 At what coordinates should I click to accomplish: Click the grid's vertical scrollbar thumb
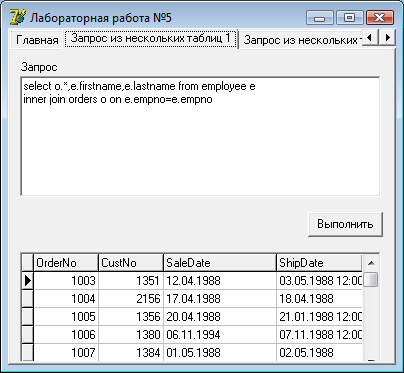point(371,280)
